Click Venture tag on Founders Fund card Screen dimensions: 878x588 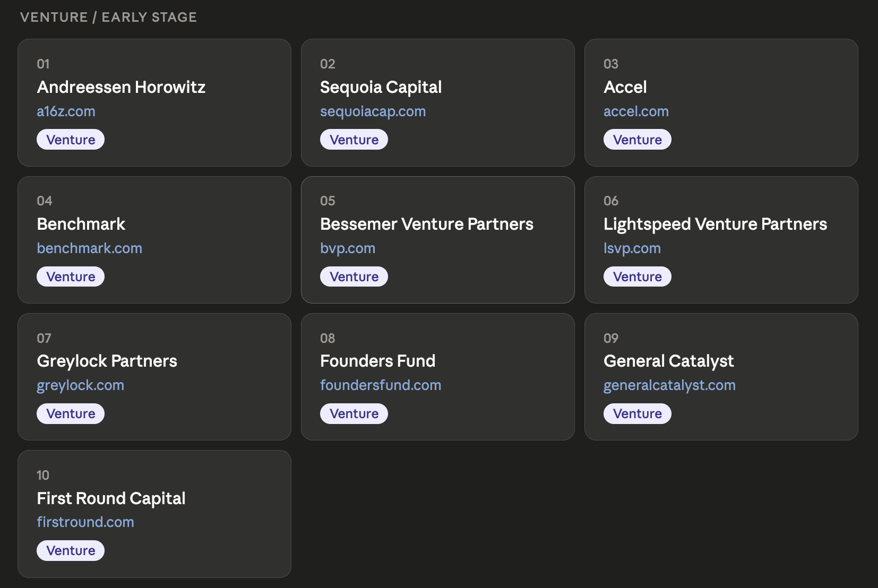click(354, 413)
